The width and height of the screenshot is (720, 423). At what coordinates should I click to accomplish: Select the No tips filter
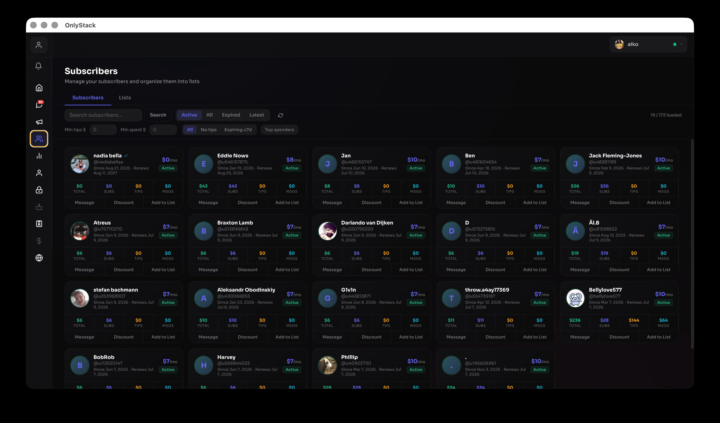click(x=208, y=130)
